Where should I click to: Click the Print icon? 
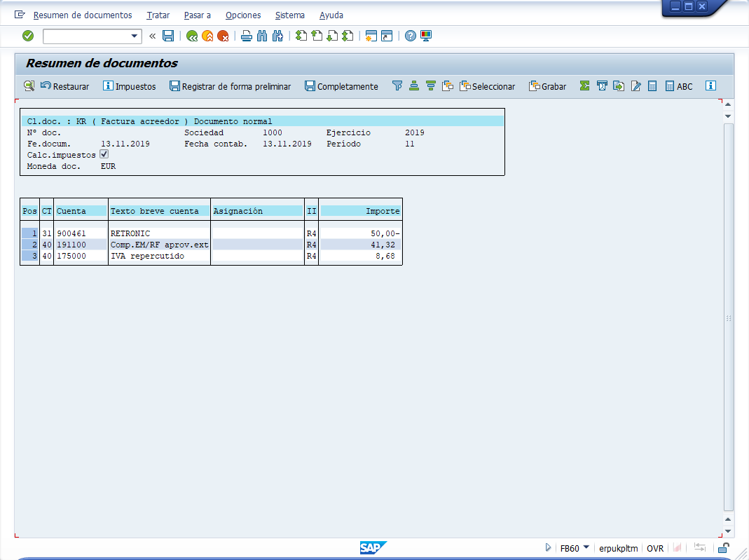tap(247, 36)
